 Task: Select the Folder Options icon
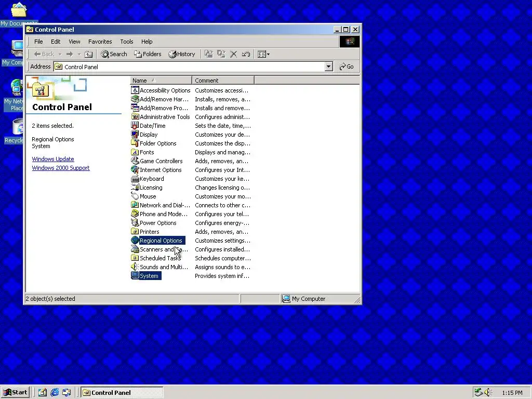click(135, 143)
